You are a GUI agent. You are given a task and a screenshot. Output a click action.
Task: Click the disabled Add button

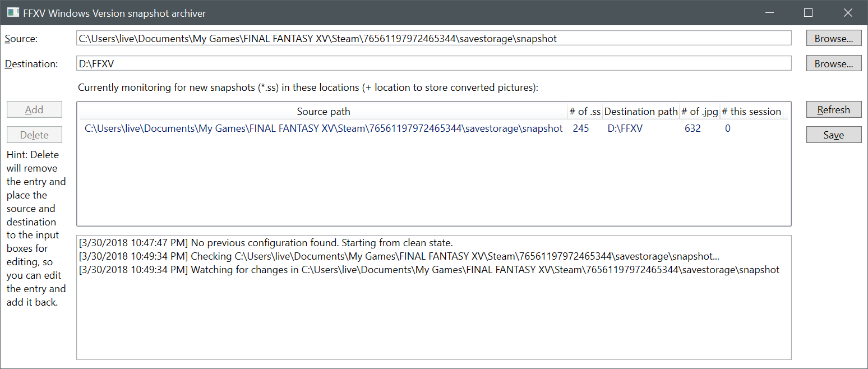point(34,109)
